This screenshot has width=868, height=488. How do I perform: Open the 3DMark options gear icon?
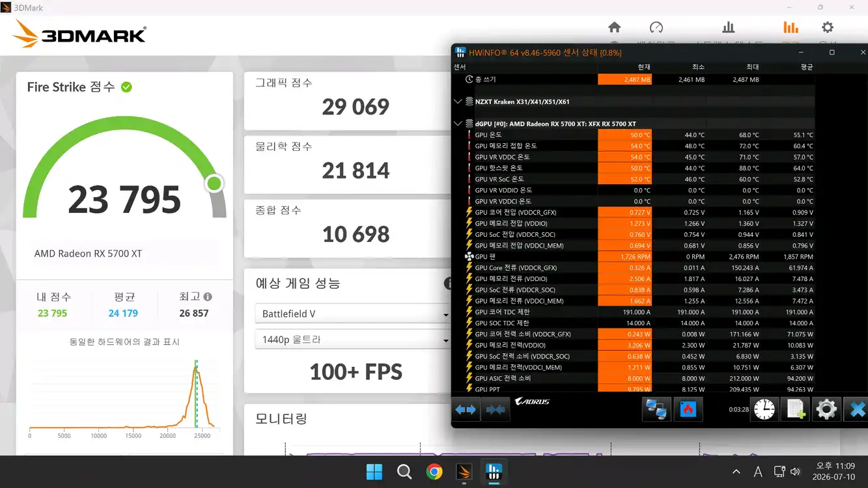tap(827, 27)
